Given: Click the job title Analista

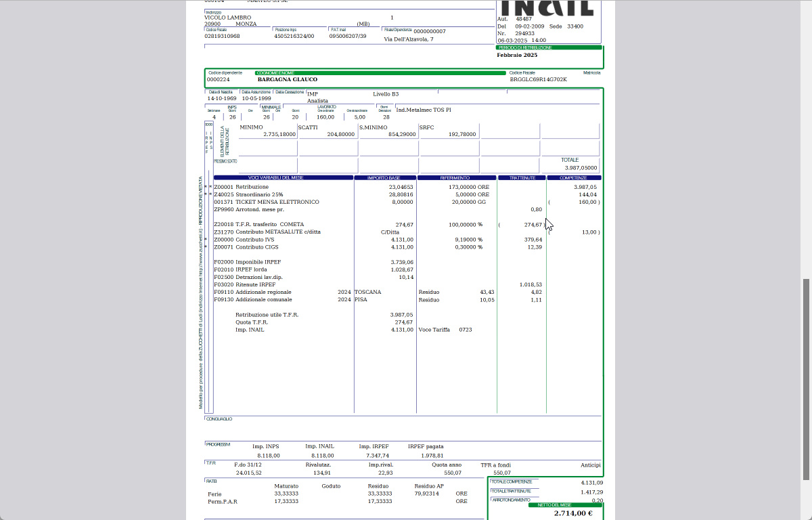Looking at the screenshot, I should [317, 101].
